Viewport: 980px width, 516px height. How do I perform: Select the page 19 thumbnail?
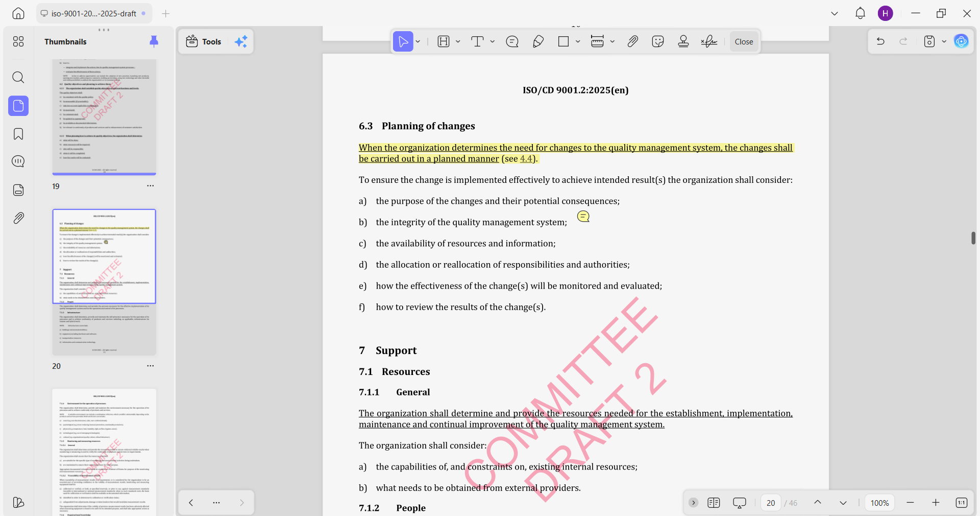click(x=104, y=116)
